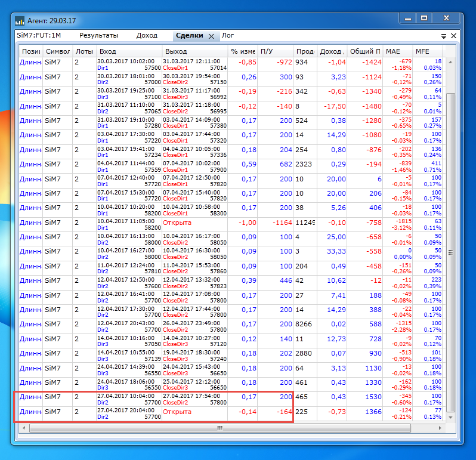Sort by the П/У column header

point(275,51)
